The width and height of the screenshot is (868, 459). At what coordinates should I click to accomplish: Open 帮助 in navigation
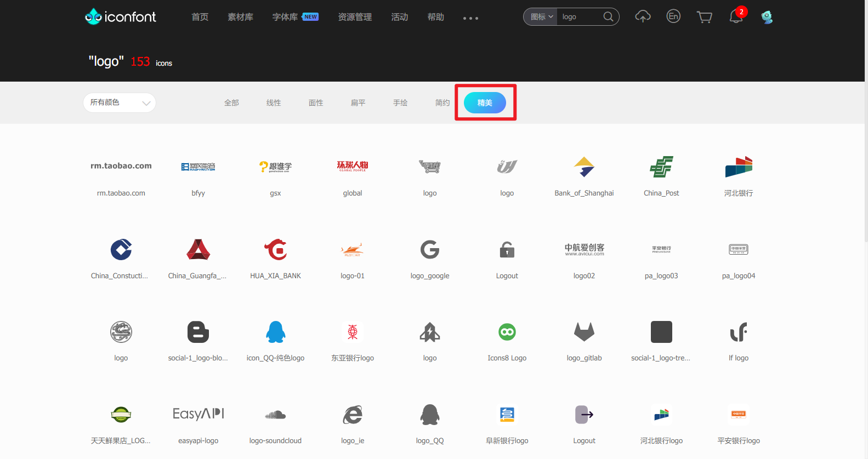tap(436, 17)
